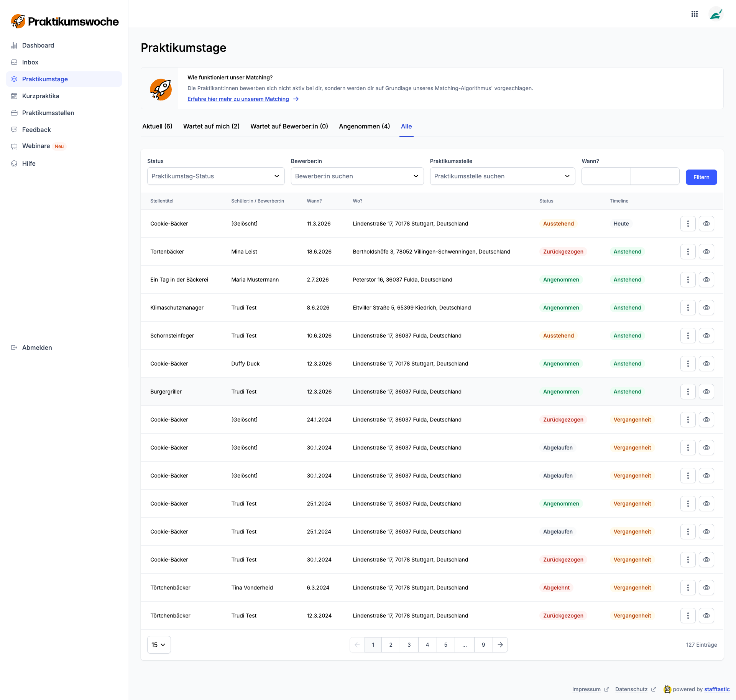
Task: Switch to Angenommen (4) tab
Action: click(x=364, y=126)
